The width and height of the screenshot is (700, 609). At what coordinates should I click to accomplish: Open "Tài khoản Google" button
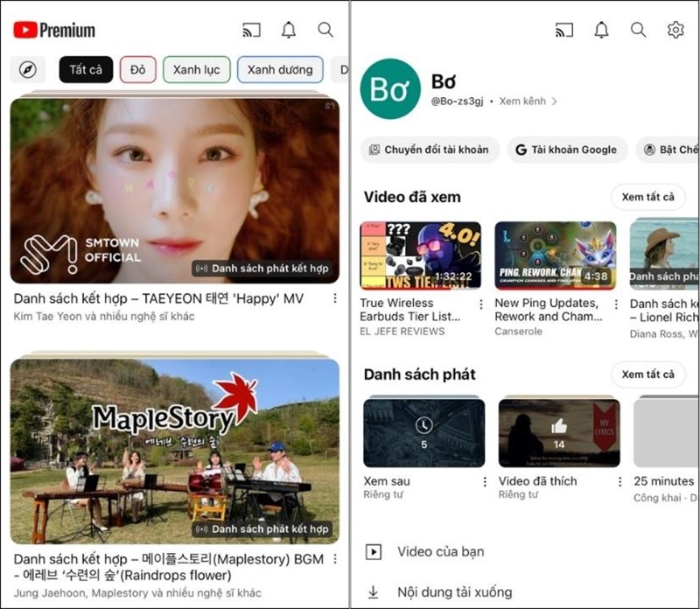(x=567, y=150)
